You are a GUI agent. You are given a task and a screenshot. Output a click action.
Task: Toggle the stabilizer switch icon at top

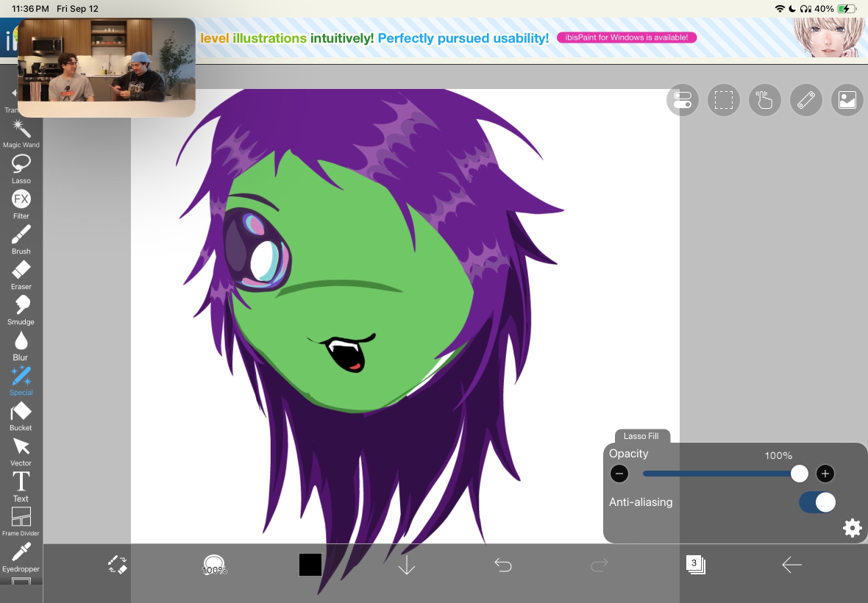683,100
